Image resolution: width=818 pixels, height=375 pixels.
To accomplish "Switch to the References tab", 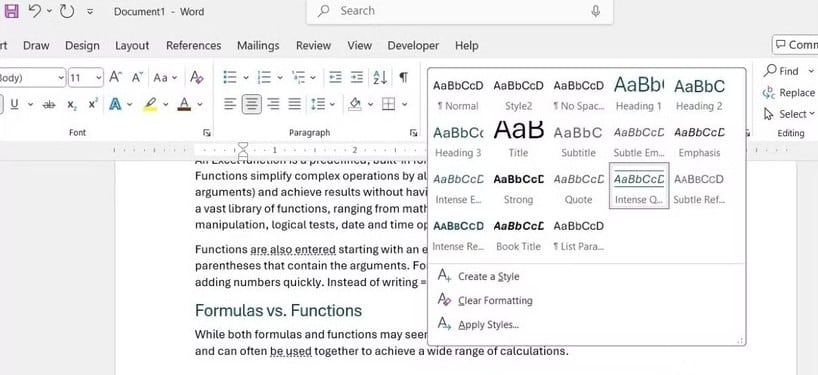I will tap(194, 46).
